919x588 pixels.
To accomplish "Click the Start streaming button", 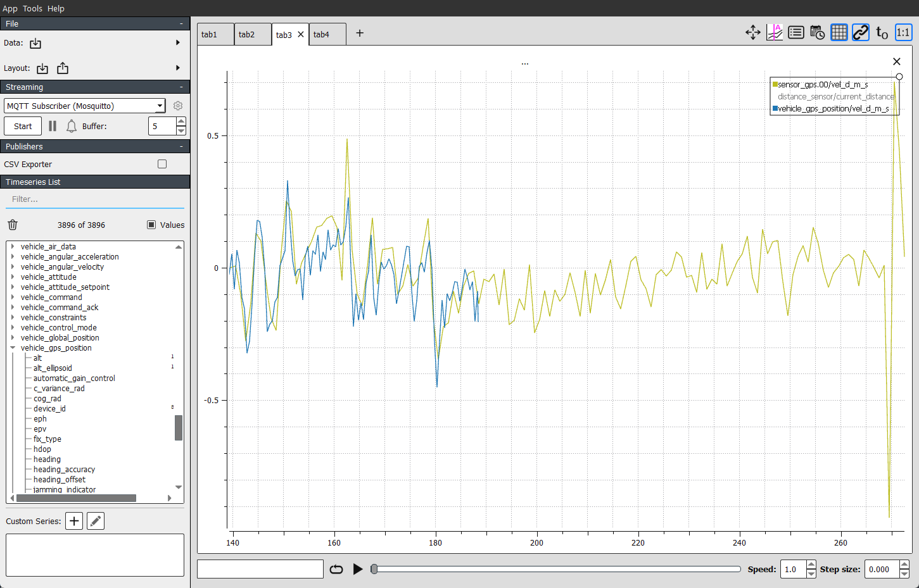I will click(23, 126).
